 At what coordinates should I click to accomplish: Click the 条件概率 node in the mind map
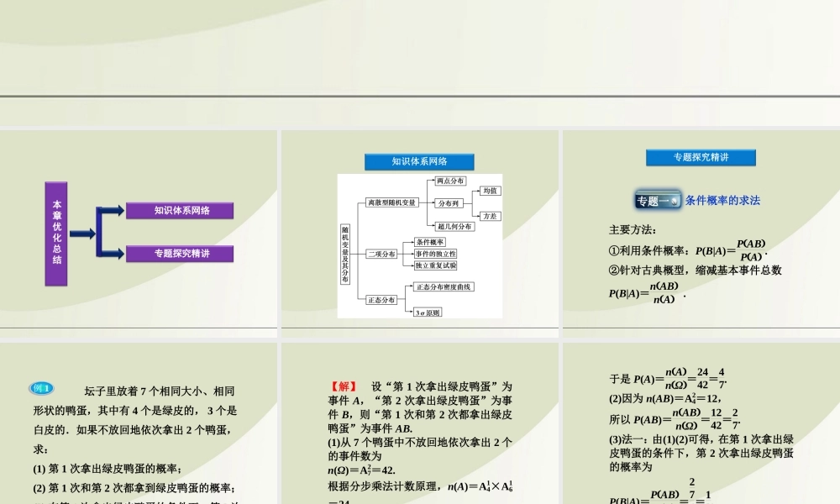pyautogui.click(x=429, y=242)
